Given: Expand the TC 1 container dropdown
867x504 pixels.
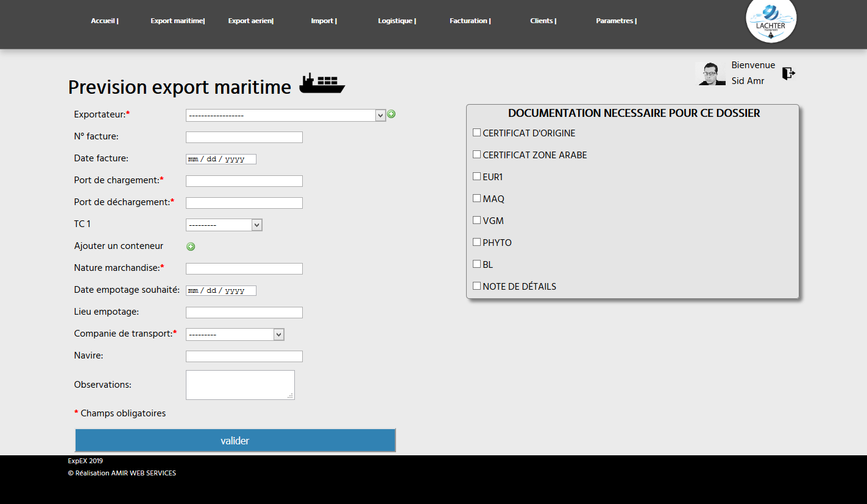Looking at the screenshot, I should click(224, 225).
